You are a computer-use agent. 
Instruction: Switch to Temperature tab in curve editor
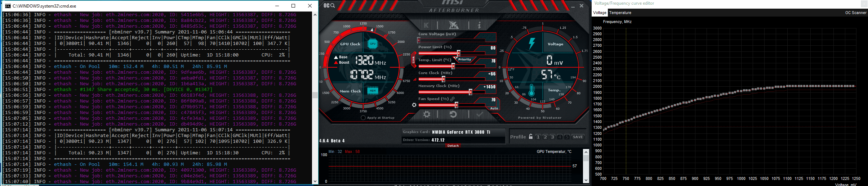pyautogui.click(x=620, y=13)
